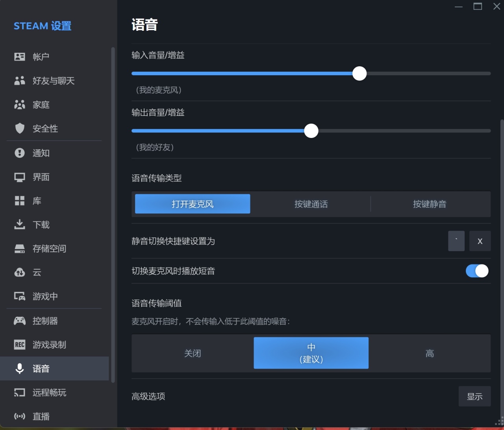Click the 通知 exclamation icon
This screenshot has height=430, width=504.
[20, 153]
